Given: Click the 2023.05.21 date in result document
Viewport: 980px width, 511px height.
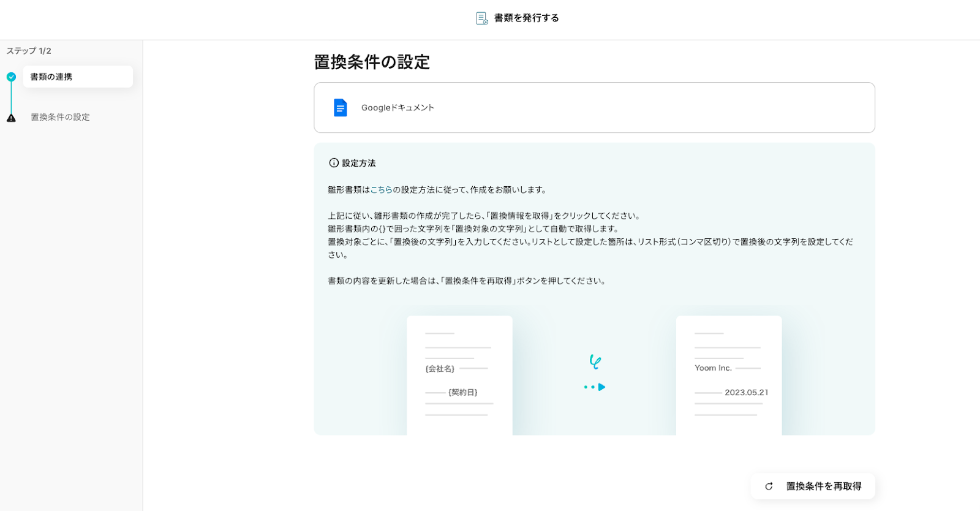Looking at the screenshot, I should (x=746, y=393).
